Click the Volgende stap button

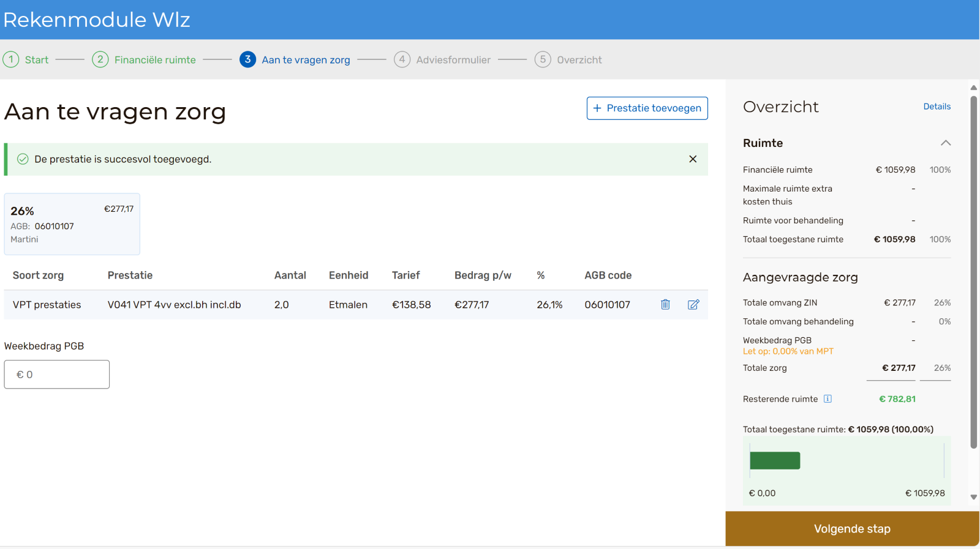(852, 529)
